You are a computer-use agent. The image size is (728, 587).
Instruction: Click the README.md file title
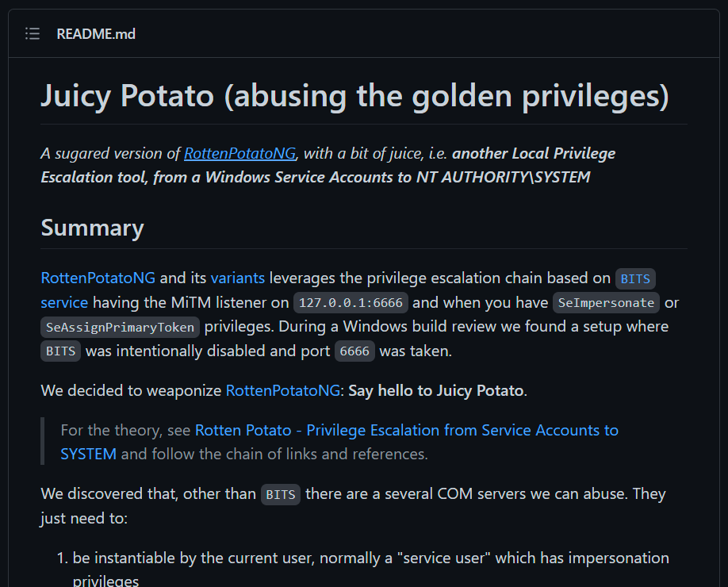pos(96,34)
